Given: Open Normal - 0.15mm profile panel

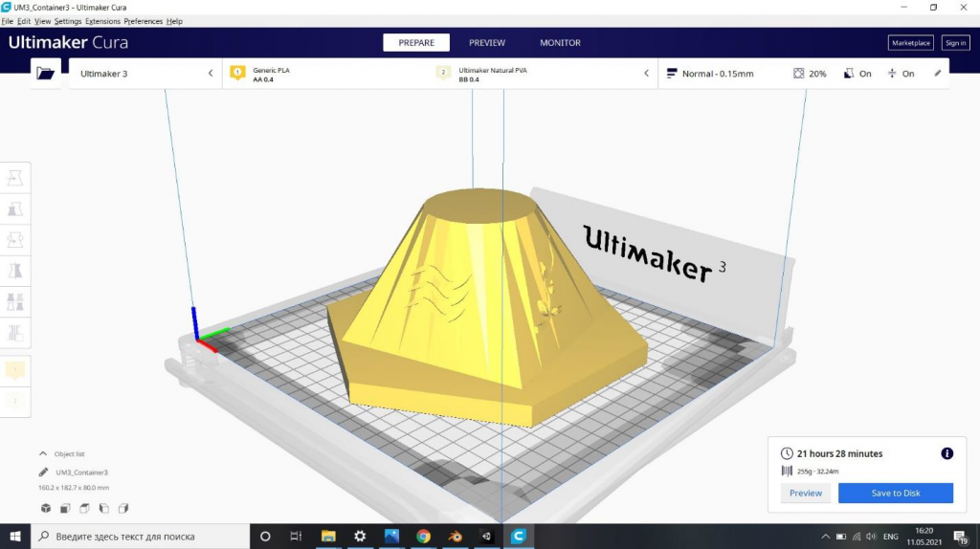Looking at the screenshot, I should [804, 74].
